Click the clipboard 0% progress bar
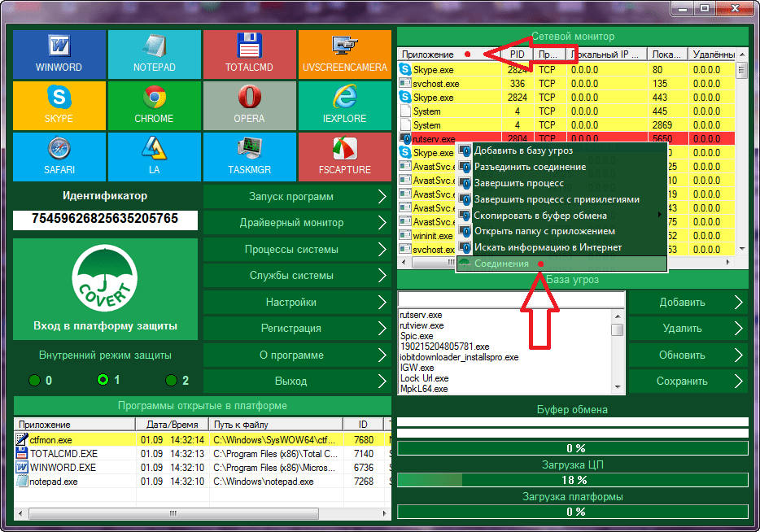The image size is (760, 532). [x=573, y=448]
